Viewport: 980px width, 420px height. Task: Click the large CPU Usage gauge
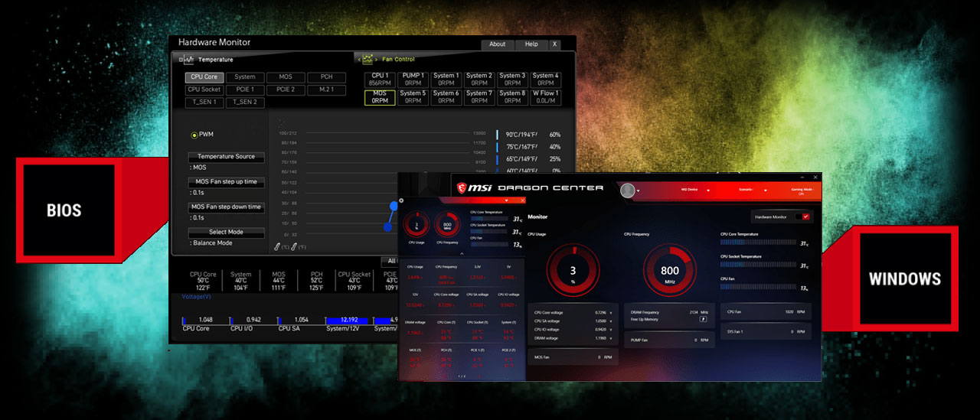pyautogui.click(x=573, y=270)
